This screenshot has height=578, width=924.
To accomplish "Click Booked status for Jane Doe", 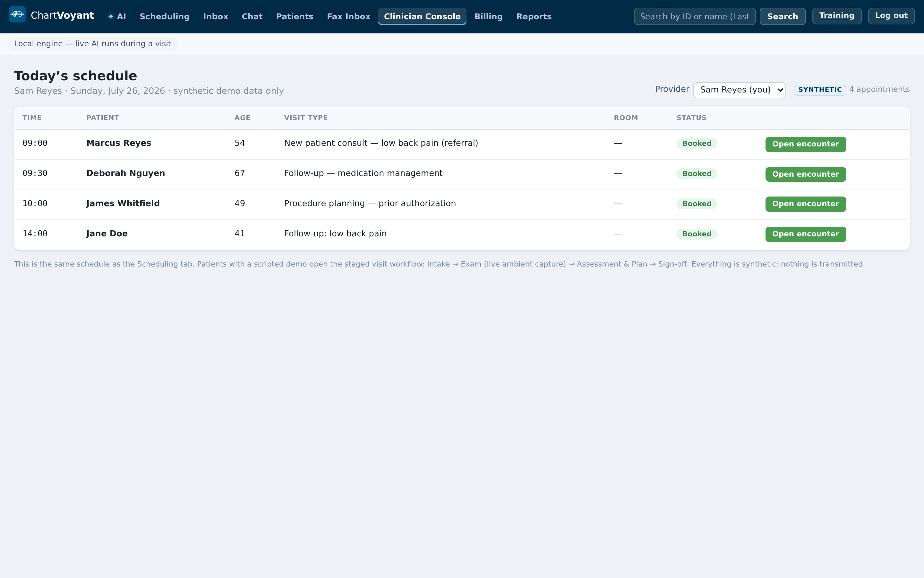I will pos(697,234).
